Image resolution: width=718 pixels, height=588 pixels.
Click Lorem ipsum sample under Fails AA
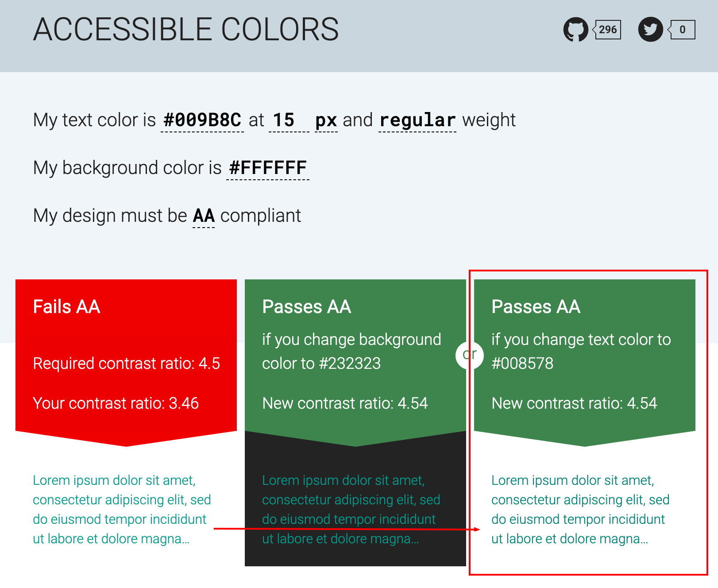click(x=122, y=509)
